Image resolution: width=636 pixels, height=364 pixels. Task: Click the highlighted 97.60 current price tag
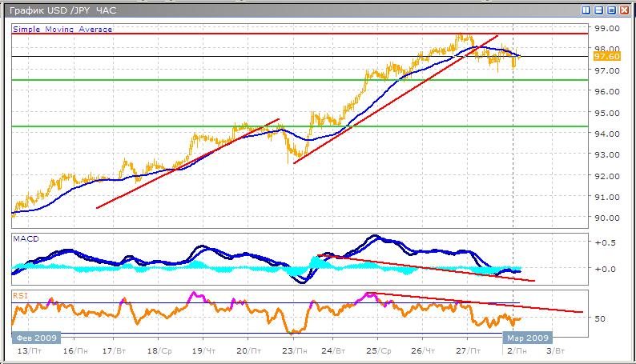pos(605,56)
